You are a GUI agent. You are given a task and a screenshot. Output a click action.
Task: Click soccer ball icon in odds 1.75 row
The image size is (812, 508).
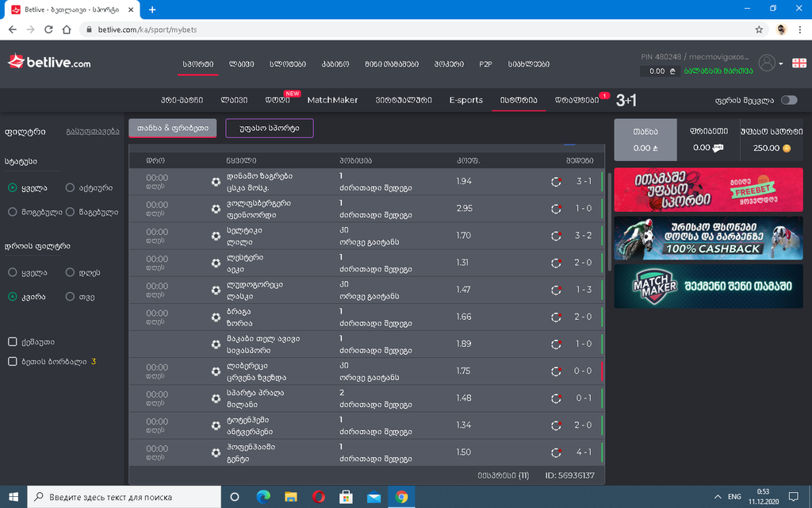tap(216, 371)
